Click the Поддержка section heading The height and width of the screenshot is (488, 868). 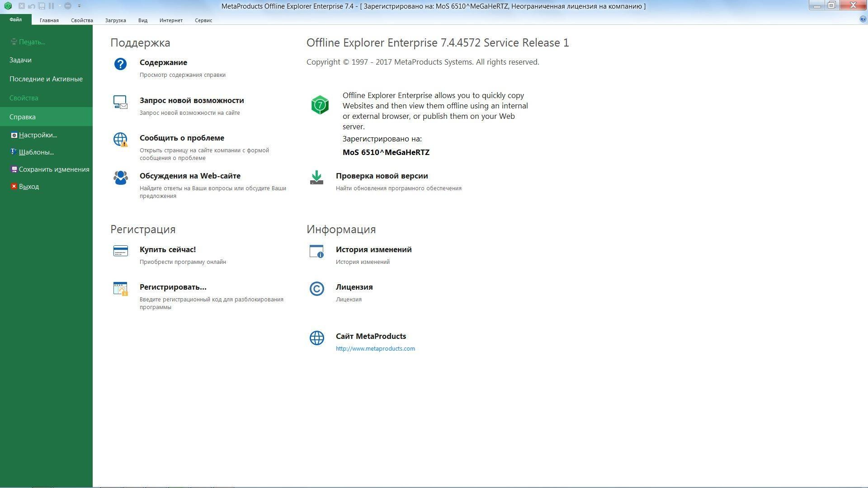[x=140, y=42]
